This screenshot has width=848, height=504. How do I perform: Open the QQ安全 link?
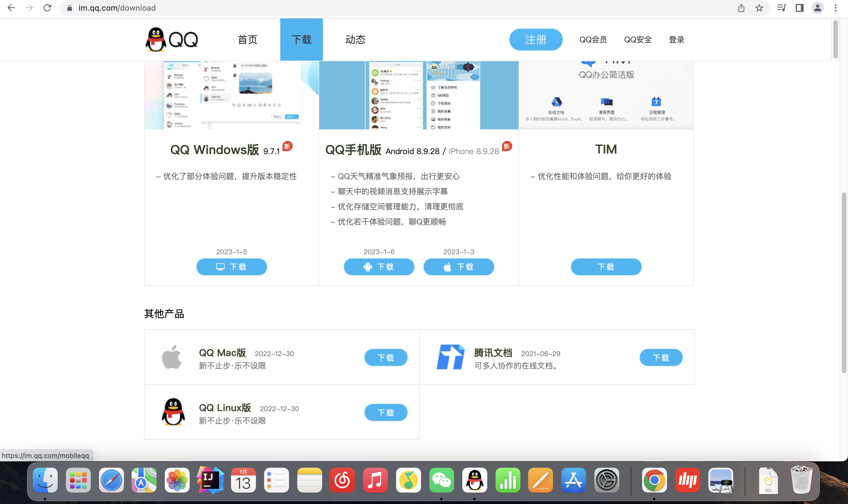tap(638, 40)
